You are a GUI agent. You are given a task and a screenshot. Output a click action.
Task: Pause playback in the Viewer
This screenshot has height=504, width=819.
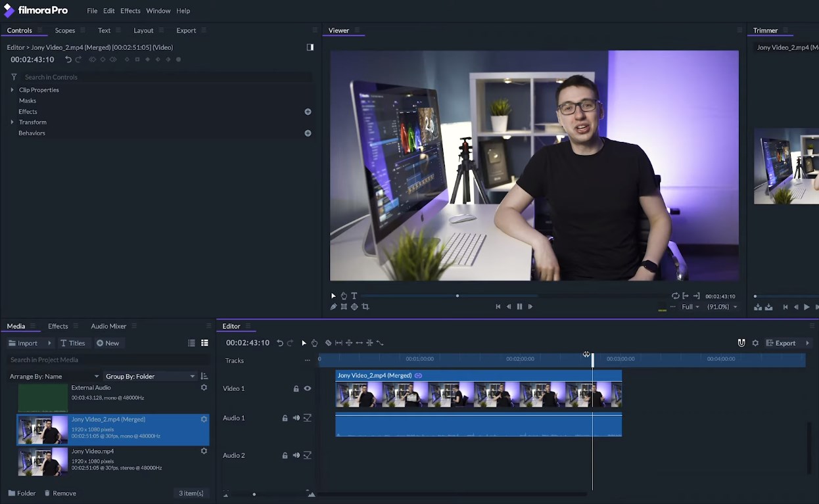point(519,307)
